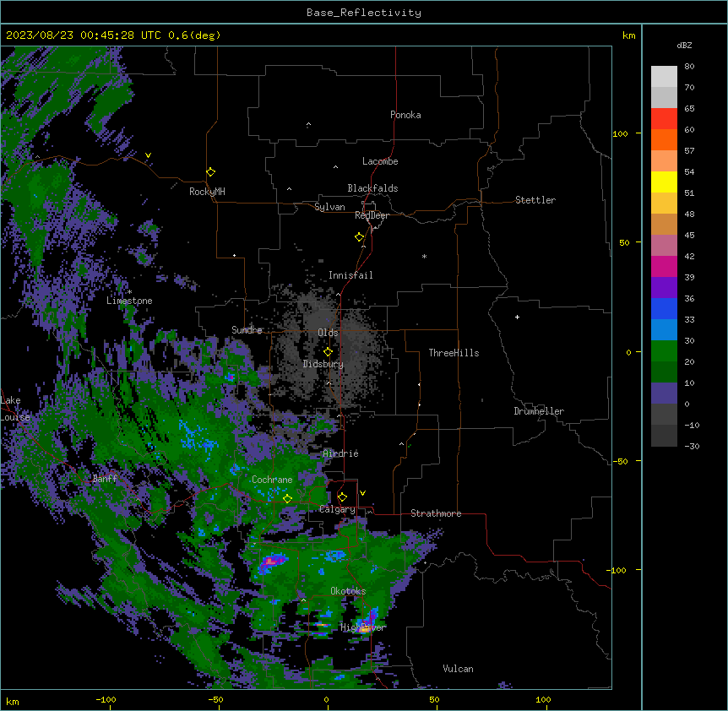This screenshot has height=711, width=728.
Task: Click the Strathmore town label
Action: pyautogui.click(x=436, y=513)
